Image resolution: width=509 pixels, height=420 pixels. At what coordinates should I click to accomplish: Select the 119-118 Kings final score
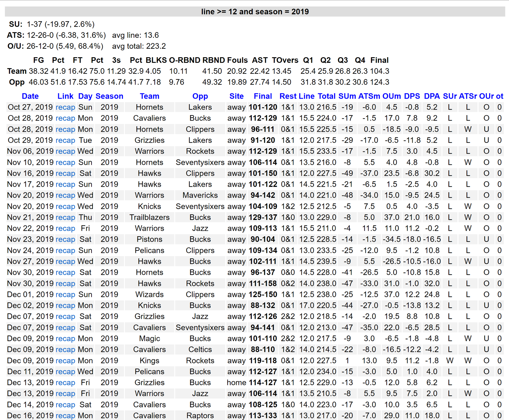[x=263, y=361]
